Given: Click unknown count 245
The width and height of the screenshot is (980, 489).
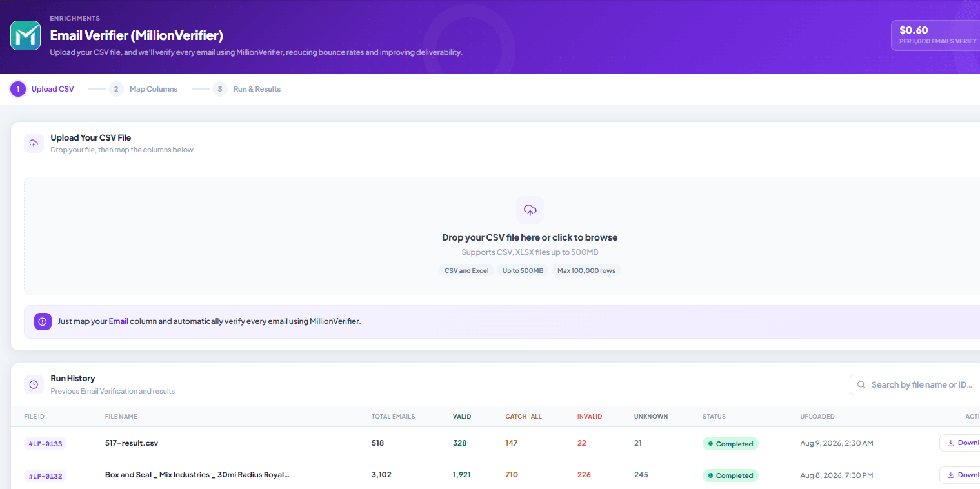Looking at the screenshot, I should pos(641,475).
